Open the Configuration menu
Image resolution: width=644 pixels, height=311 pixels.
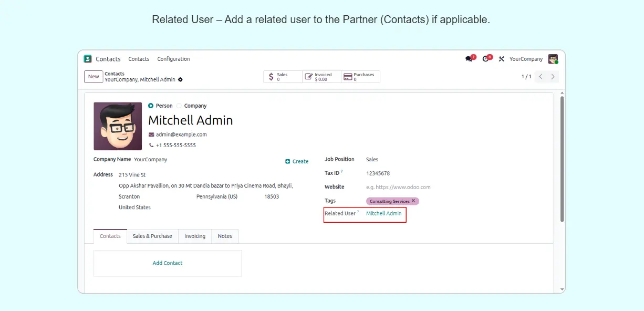[173, 59]
